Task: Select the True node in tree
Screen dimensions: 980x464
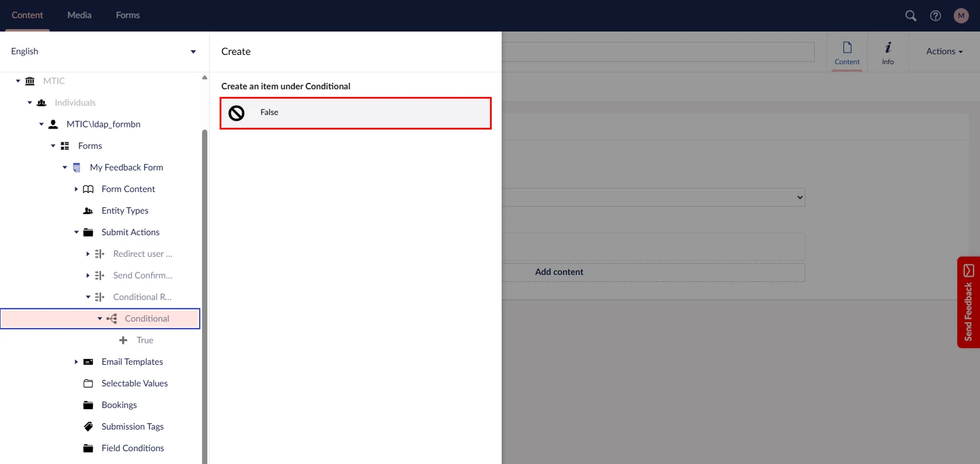Action: click(145, 340)
